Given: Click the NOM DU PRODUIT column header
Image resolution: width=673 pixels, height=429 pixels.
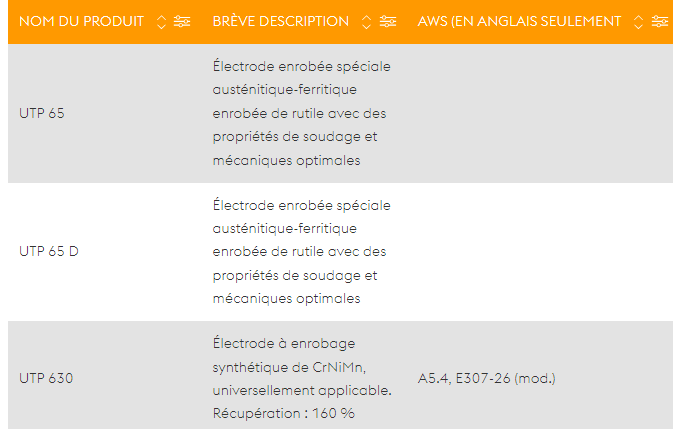Looking at the screenshot, I should pyautogui.click(x=82, y=21).
